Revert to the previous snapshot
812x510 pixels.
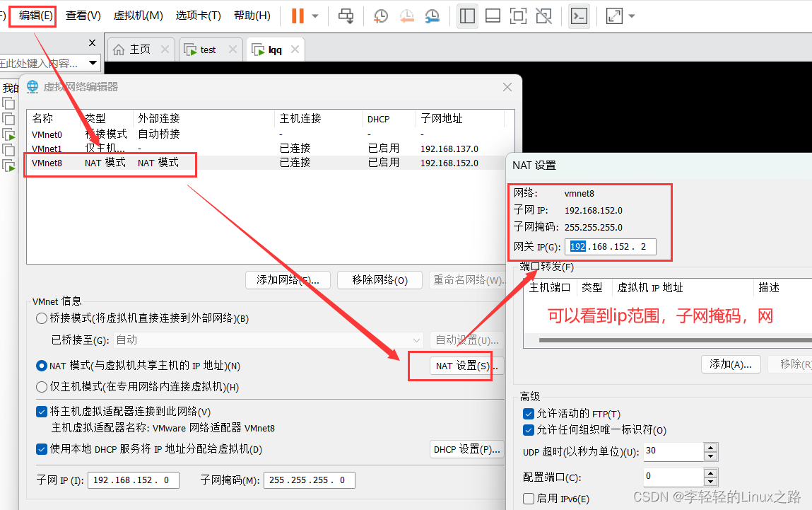(406, 16)
